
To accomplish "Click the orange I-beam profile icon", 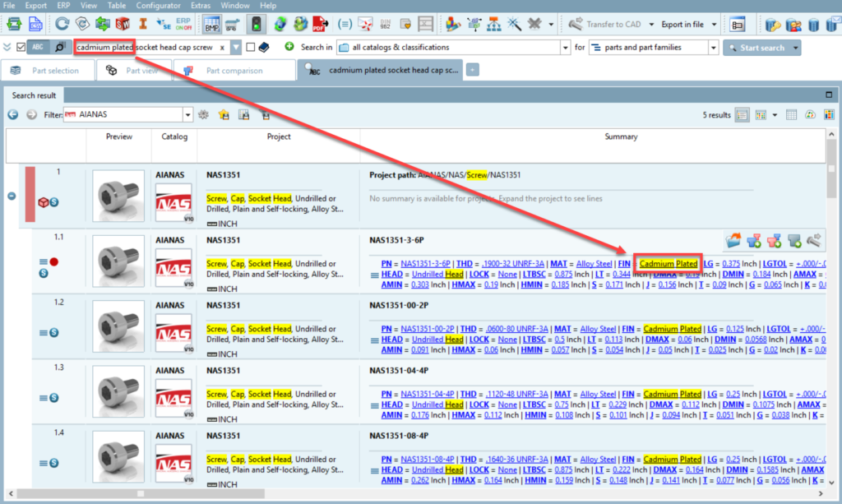I will coord(143,24).
